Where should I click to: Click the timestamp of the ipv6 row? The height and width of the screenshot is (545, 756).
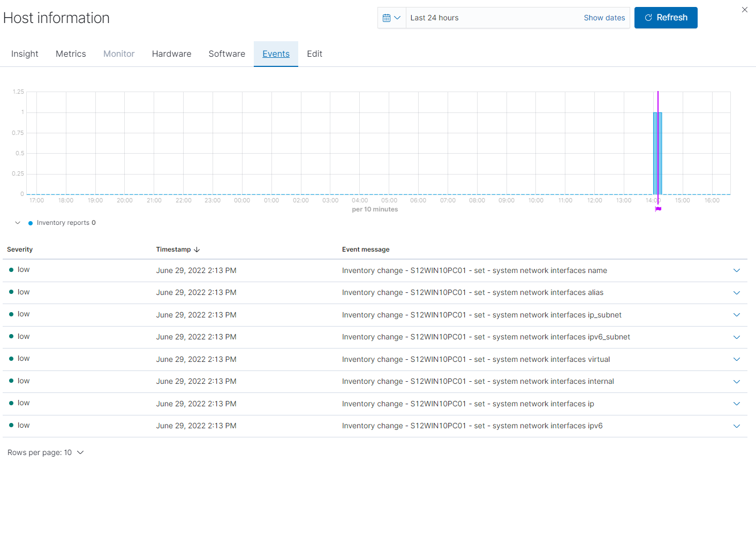[x=196, y=426]
